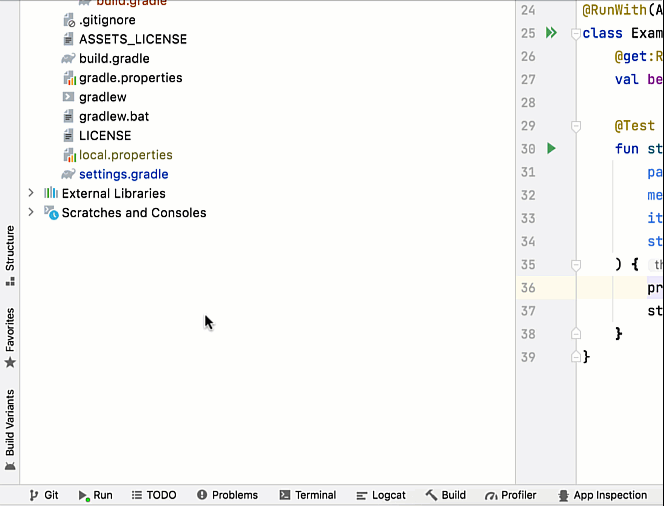Select settings.gradle in project tree
The image size is (664, 506).
tap(123, 174)
